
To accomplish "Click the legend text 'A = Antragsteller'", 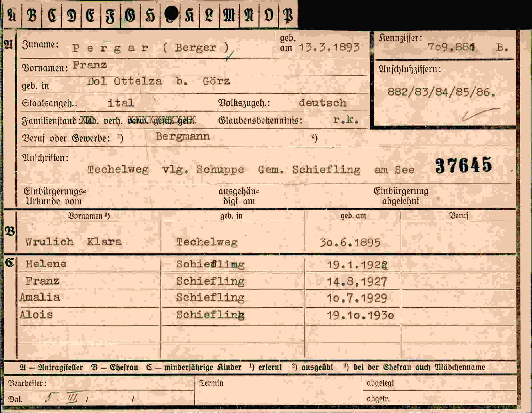I will (x=51, y=367).
